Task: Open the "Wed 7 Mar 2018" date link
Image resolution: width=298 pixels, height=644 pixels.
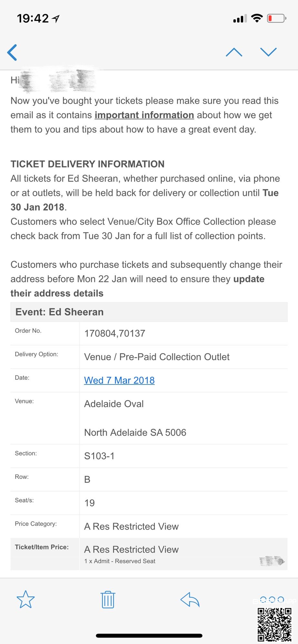Action: coord(119,380)
